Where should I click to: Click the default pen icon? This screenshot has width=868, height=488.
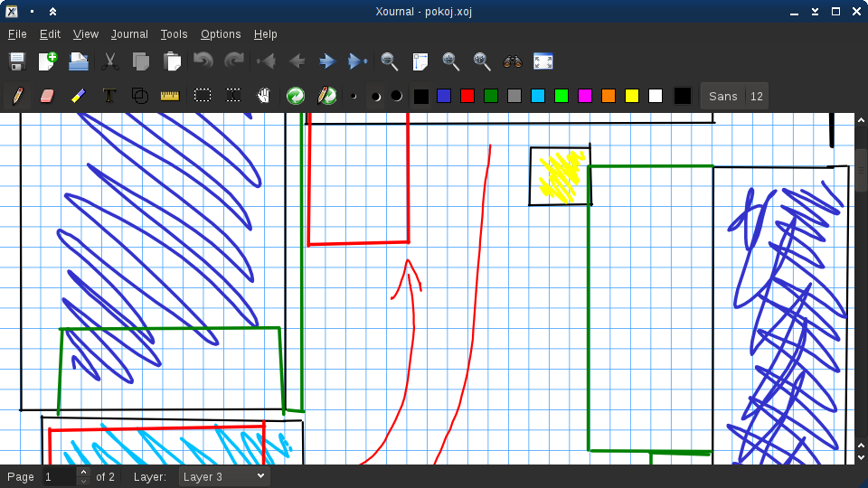pyautogui.click(x=327, y=96)
